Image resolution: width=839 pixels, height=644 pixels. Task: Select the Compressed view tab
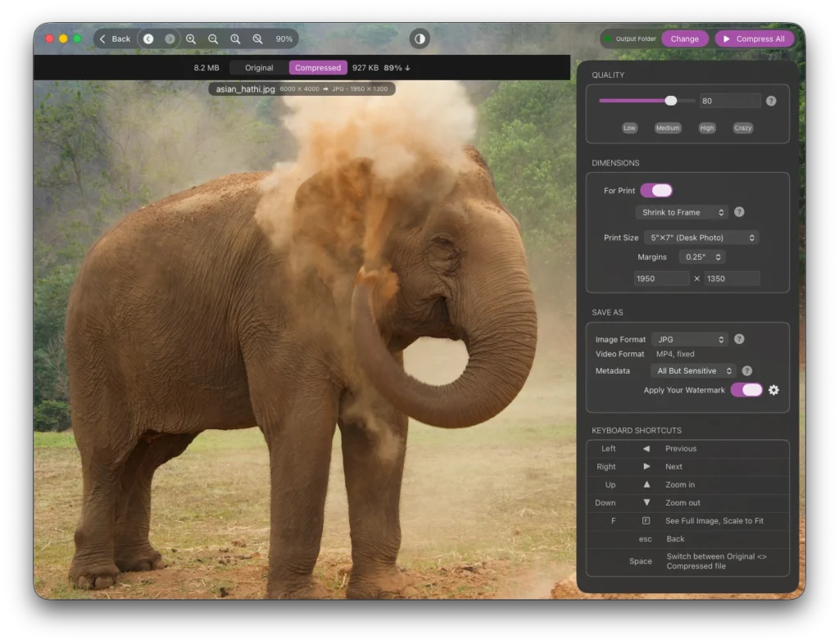[318, 68]
